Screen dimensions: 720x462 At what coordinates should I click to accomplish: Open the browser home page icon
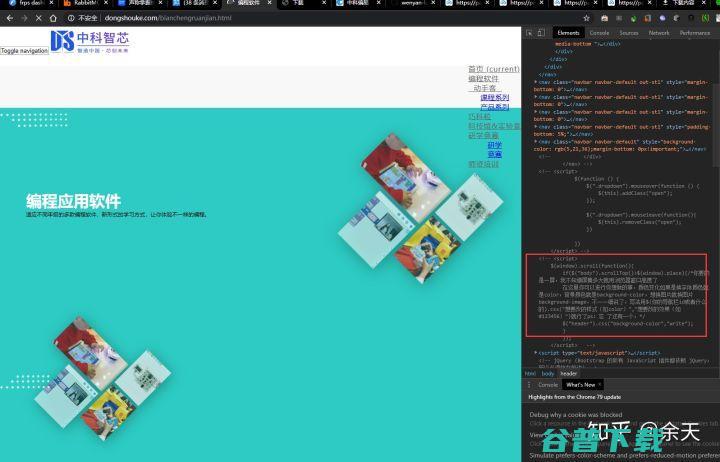(53, 18)
